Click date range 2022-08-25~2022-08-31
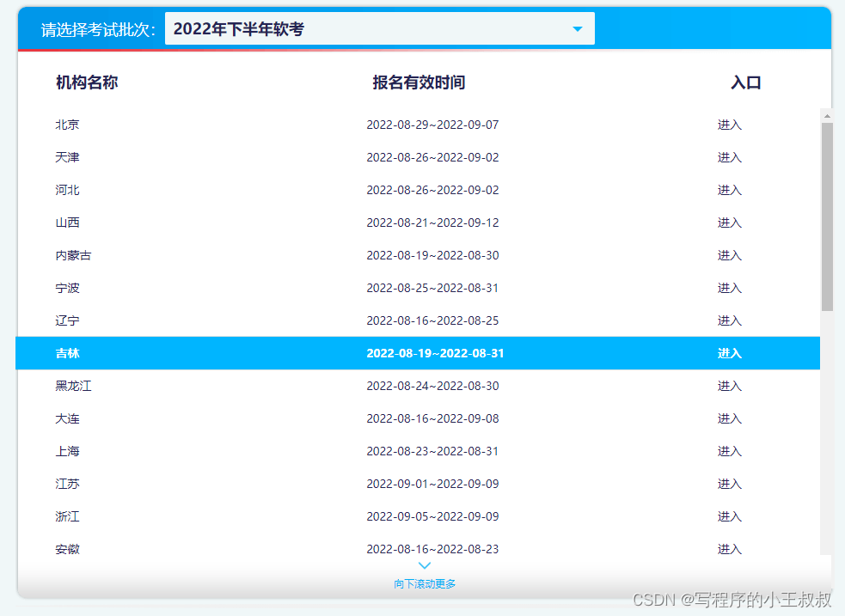 pyautogui.click(x=432, y=288)
